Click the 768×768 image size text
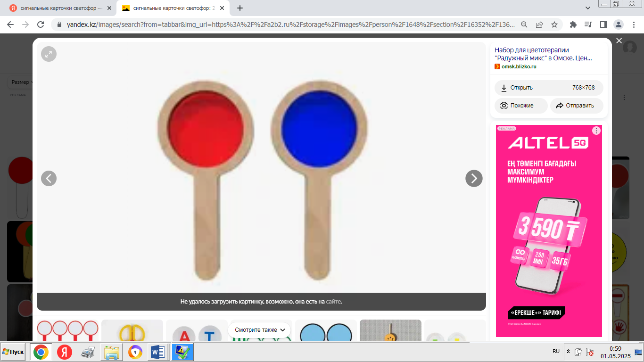 click(584, 88)
